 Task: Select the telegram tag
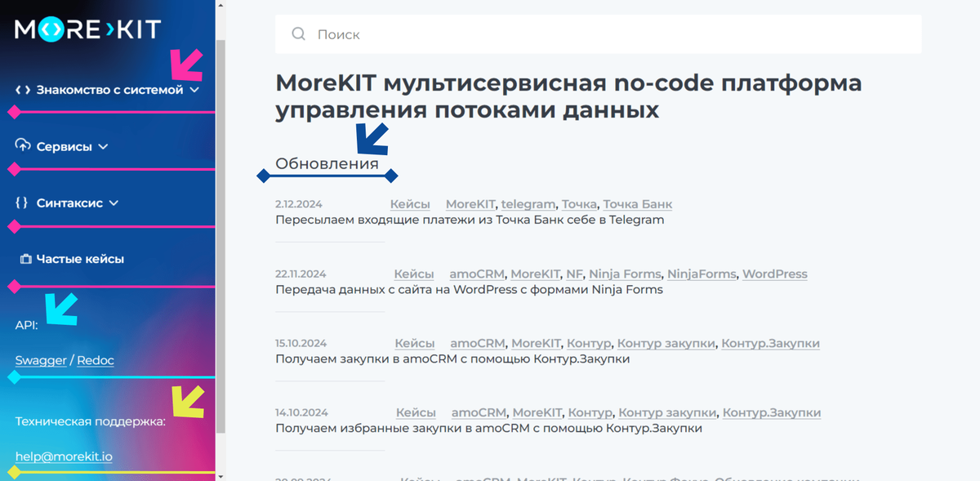click(x=528, y=204)
